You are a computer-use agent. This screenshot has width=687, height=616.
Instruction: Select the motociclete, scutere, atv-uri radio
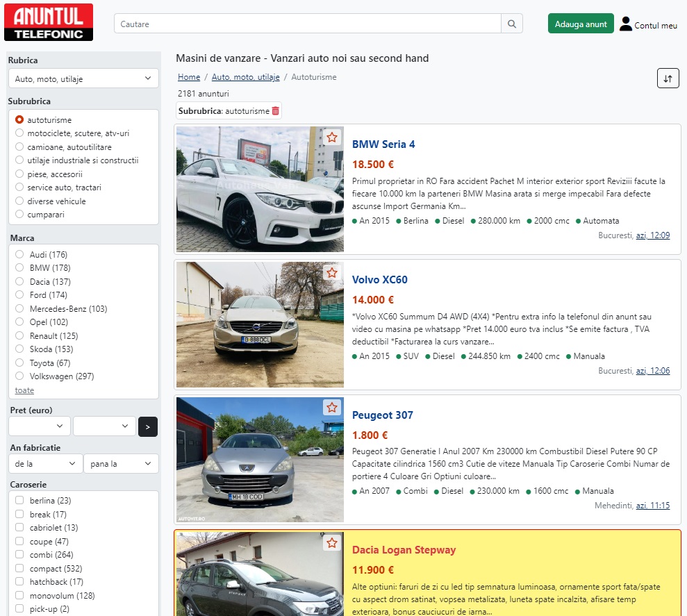(19, 133)
